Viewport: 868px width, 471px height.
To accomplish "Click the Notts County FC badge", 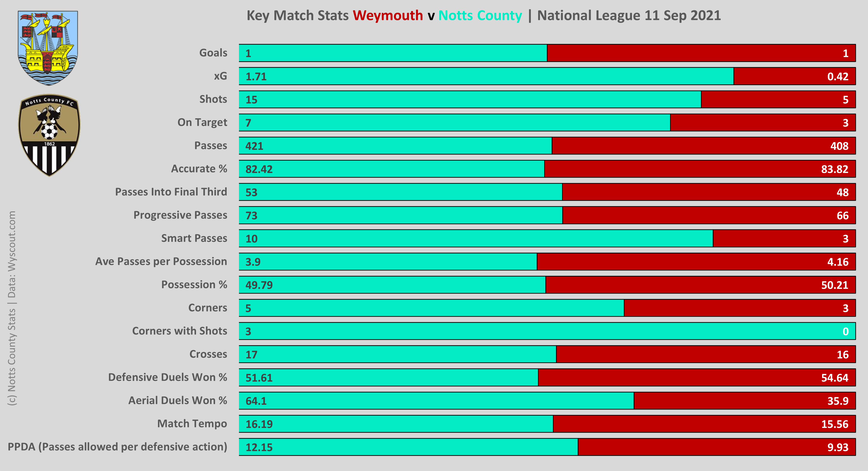I will [x=49, y=135].
